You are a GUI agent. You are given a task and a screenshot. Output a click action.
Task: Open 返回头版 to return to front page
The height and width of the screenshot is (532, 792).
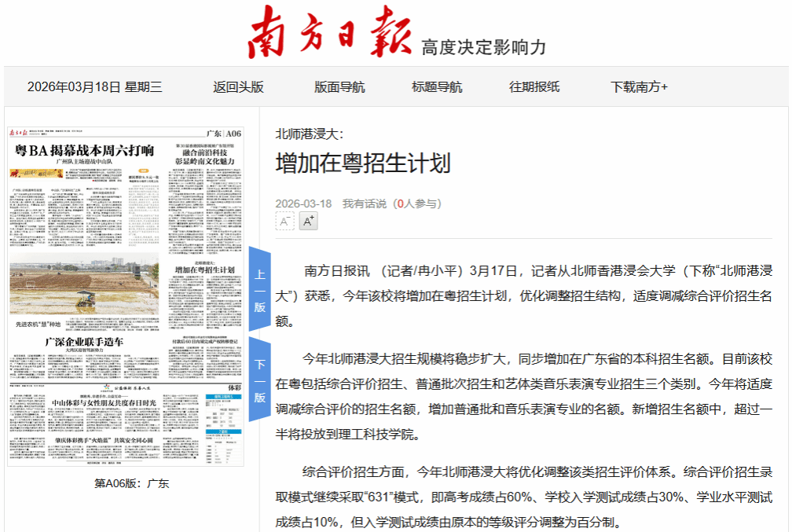(238, 87)
